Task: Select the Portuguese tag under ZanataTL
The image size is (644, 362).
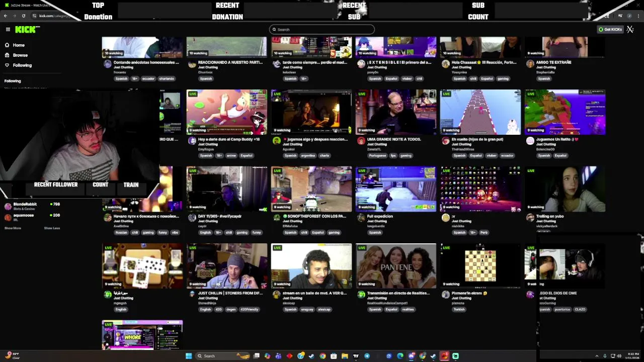Action: pyautogui.click(x=377, y=156)
